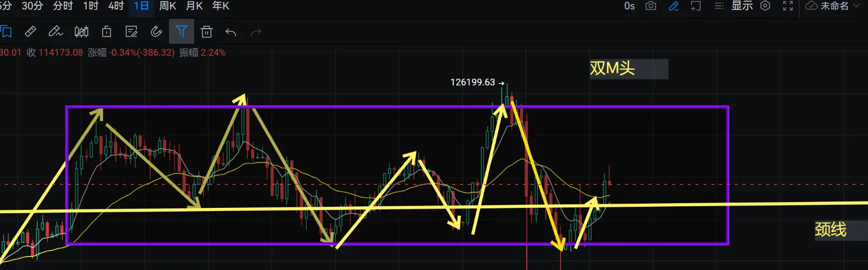Image resolution: width=868 pixels, height=270 pixels.
Task: Undo the last drawing action
Action: click(231, 32)
